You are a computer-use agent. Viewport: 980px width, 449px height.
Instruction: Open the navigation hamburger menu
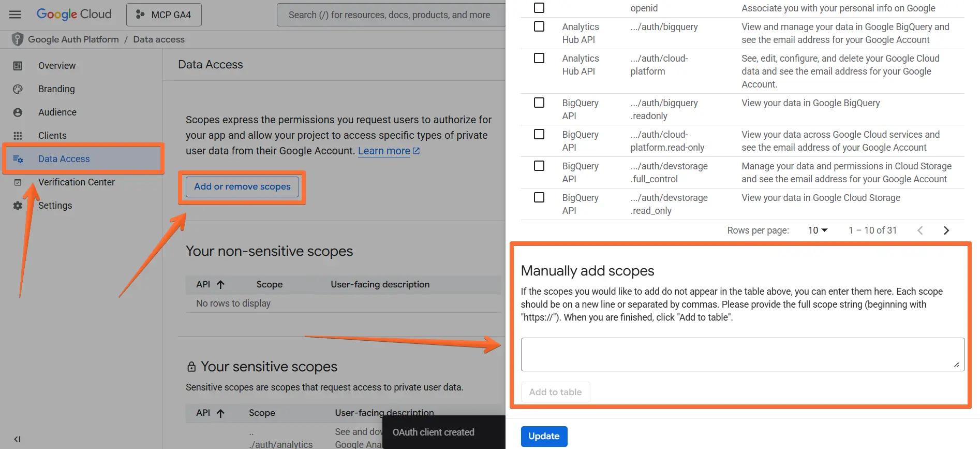click(14, 15)
